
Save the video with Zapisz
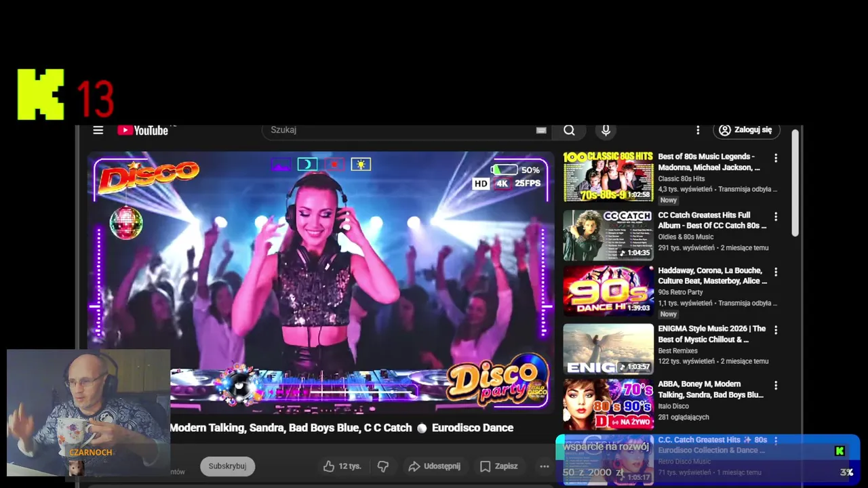[x=499, y=466]
